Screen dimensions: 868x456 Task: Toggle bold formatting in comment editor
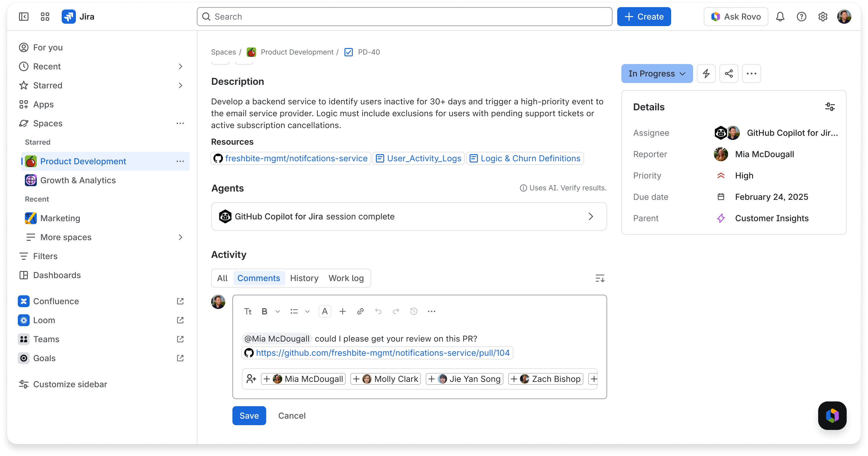[x=264, y=311]
